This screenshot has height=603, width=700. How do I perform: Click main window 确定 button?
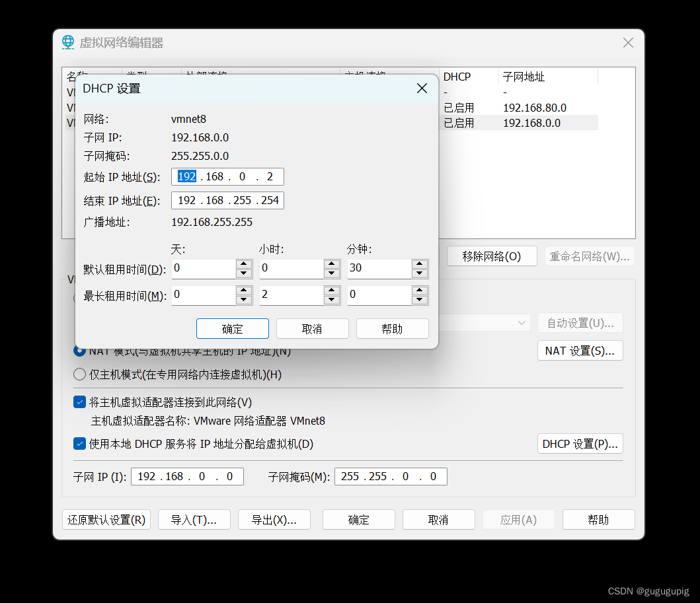click(359, 520)
